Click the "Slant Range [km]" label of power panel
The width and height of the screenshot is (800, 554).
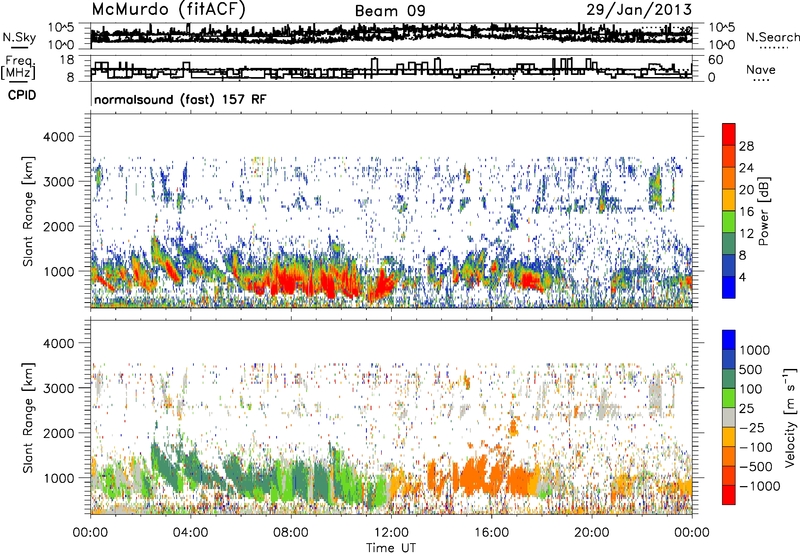pyautogui.click(x=28, y=211)
